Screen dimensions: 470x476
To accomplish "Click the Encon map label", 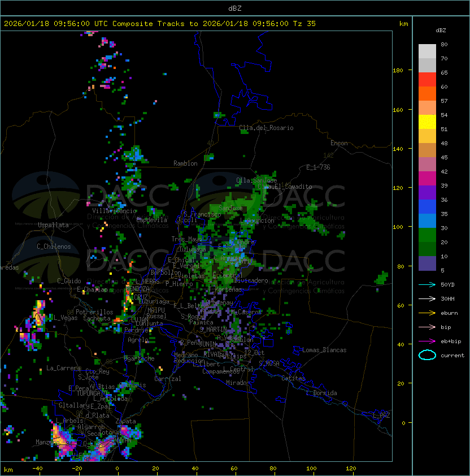I will tap(339, 143).
